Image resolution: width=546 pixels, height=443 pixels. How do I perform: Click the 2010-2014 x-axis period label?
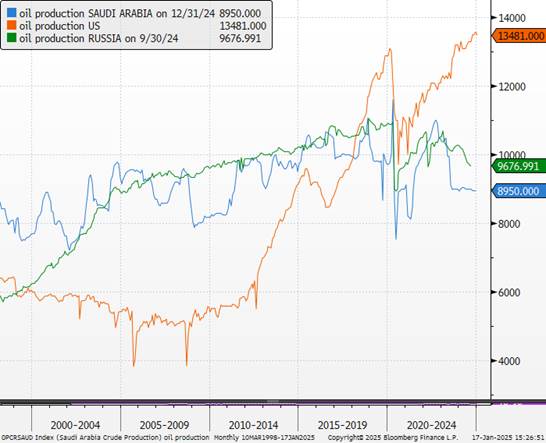(x=254, y=425)
